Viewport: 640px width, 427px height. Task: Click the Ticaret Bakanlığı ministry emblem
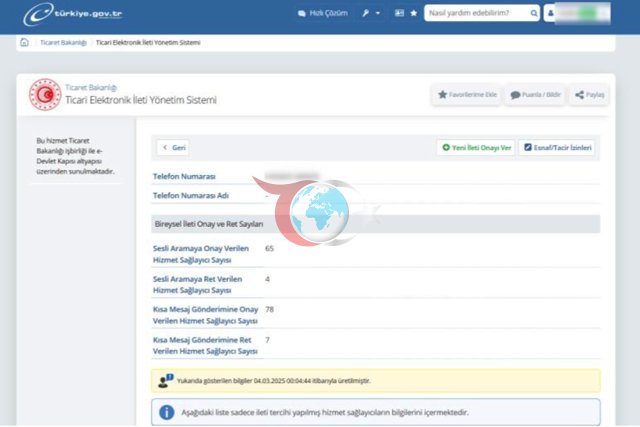tap(45, 95)
